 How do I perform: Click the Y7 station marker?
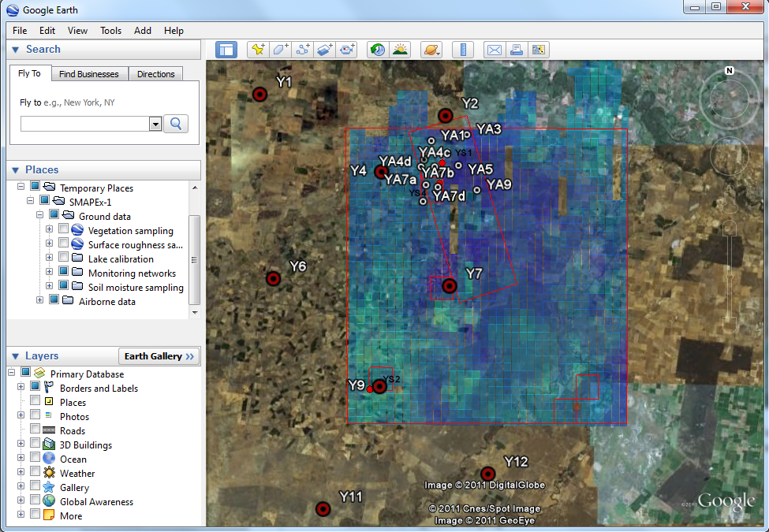click(450, 286)
